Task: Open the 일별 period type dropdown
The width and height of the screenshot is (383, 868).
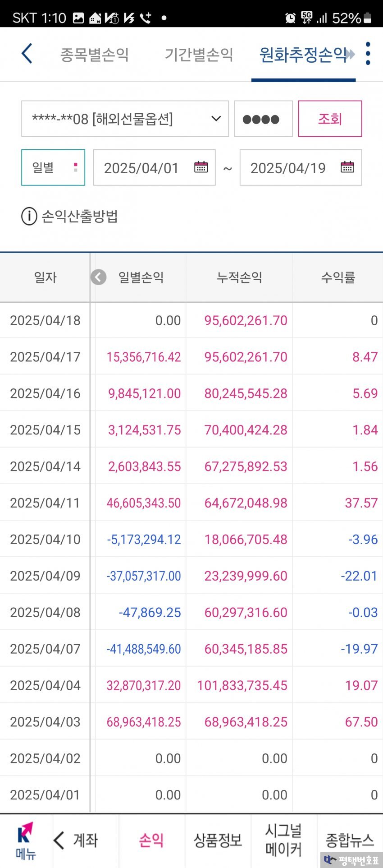Action: click(x=53, y=167)
